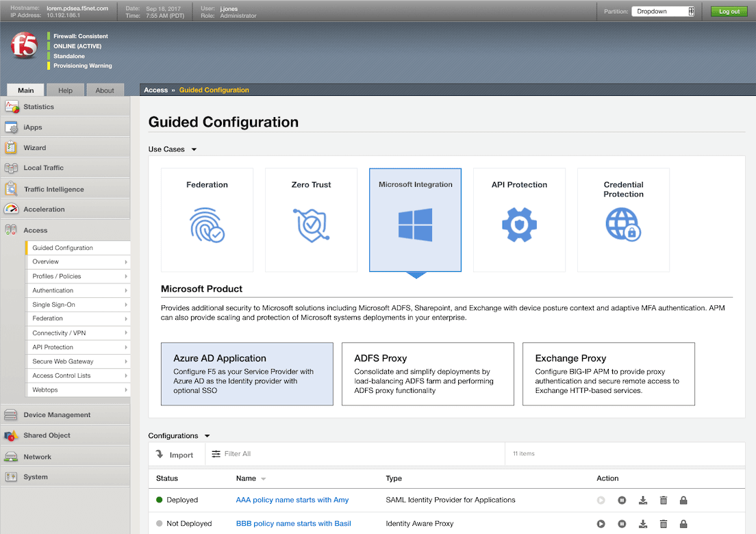756x534 pixels.
Task: Switch to the Help tab
Action: click(65, 90)
